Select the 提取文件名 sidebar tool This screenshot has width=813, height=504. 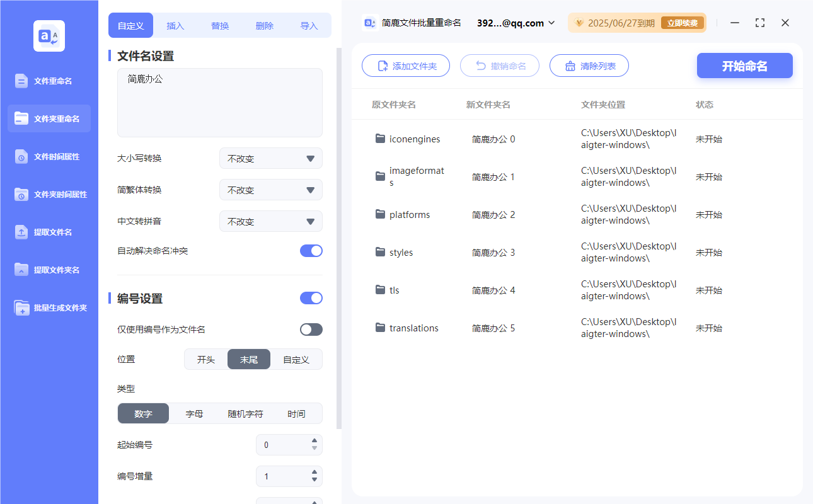point(49,232)
